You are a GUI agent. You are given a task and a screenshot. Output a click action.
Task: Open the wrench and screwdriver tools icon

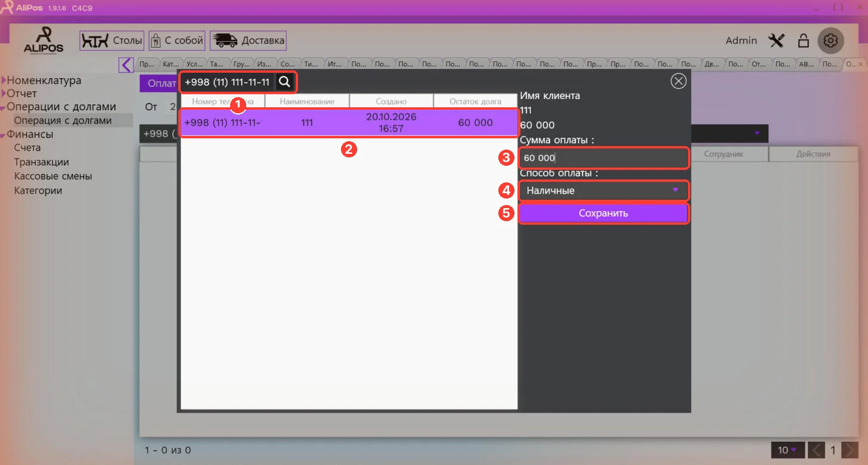pyautogui.click(x=777, y=41)
